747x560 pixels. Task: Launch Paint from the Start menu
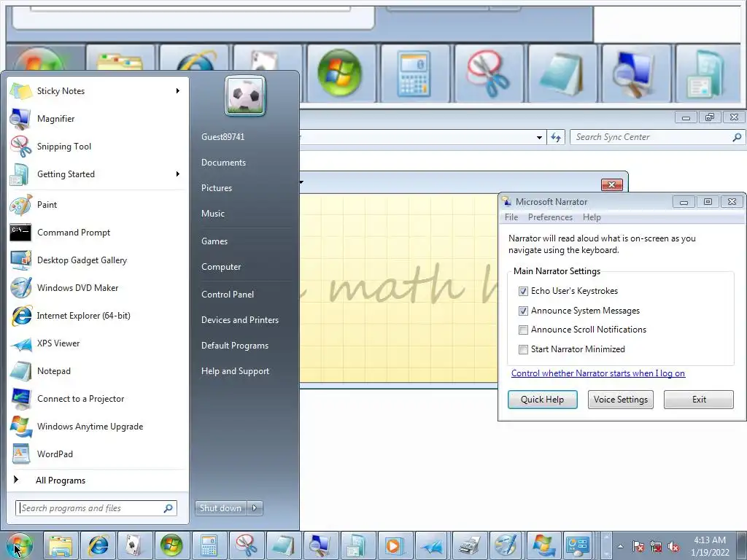[x=97, y=205]
